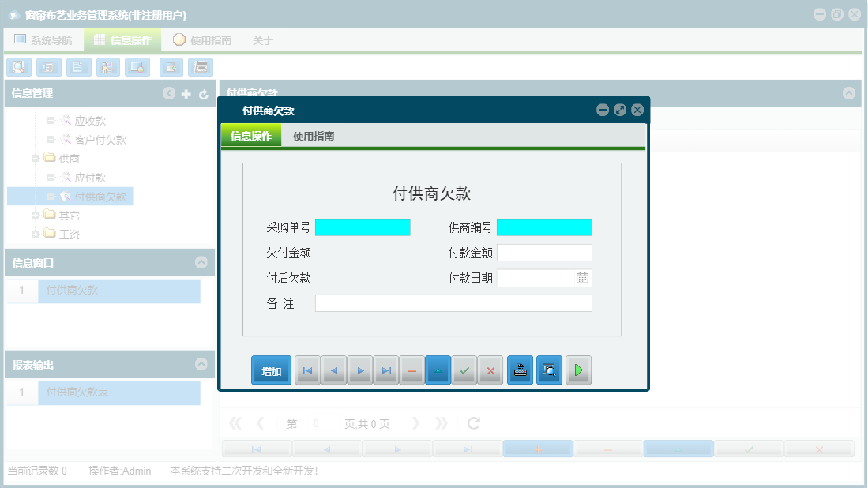Click inside the 采购单号 input field
This screenshot has height=488, width=868.
(x=363, y=227)
